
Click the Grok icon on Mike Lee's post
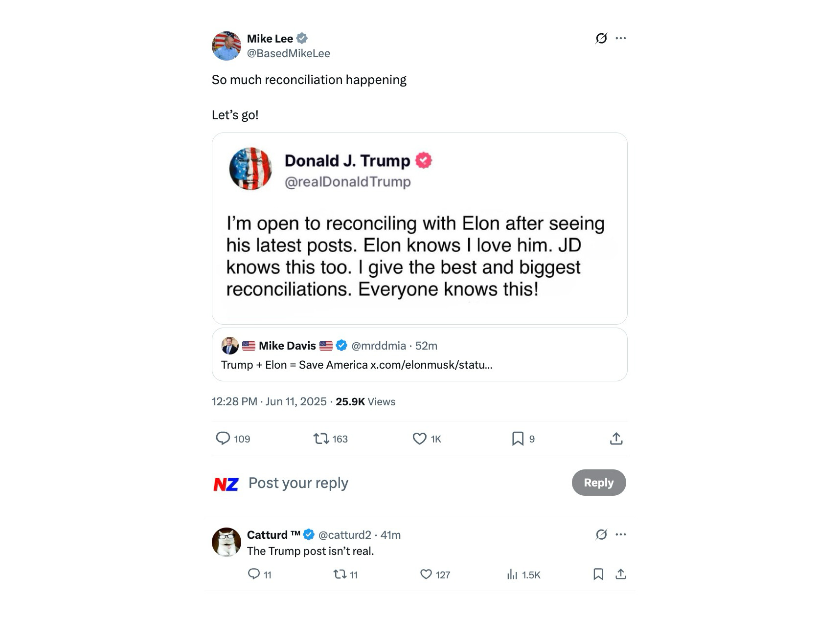click(601, 38)
